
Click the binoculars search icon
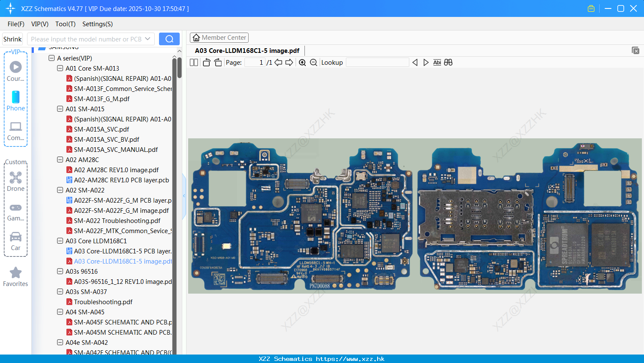click(448, 62)
